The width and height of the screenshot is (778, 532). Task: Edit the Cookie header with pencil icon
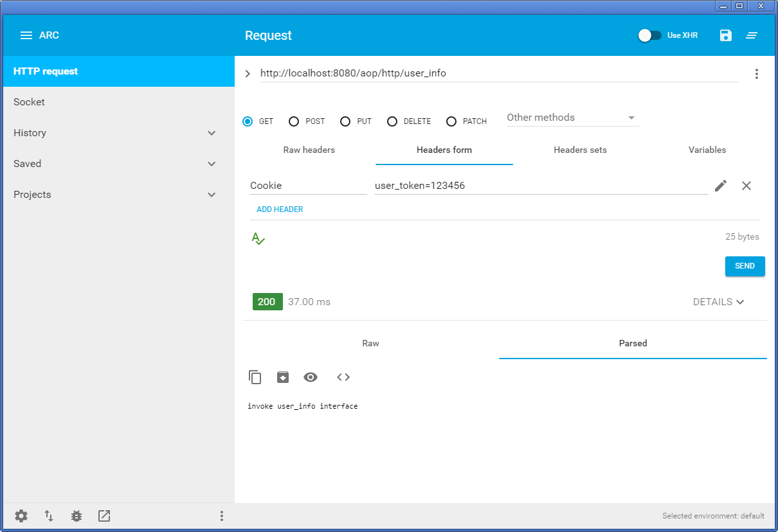[x=721, y=186]
